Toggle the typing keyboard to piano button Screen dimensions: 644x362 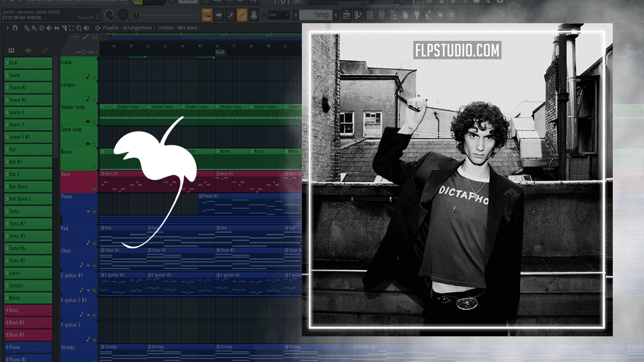pos(207,15)
